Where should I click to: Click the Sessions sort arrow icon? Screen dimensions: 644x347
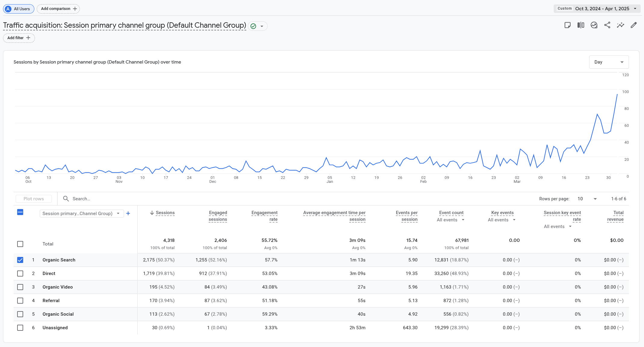[152, 213]
